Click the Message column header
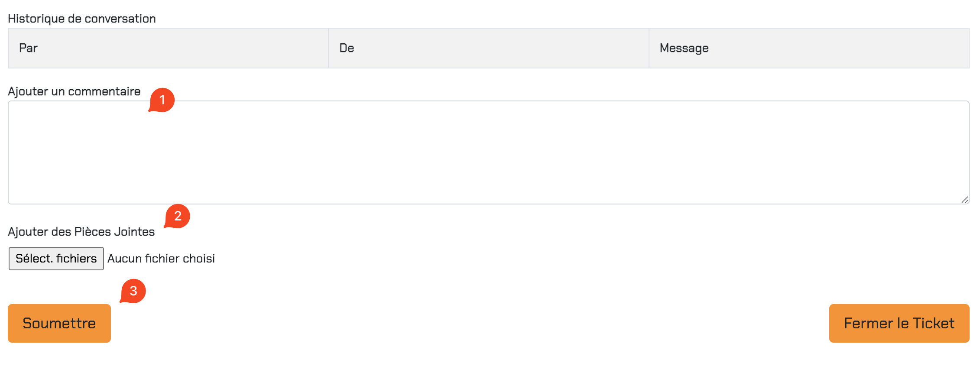980x376 pixels. pyautogui.click(x=809, y=48)
